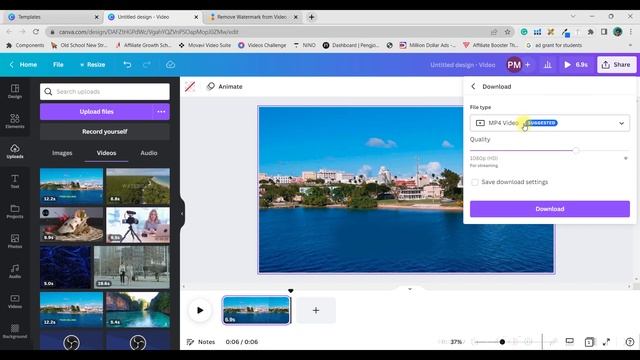Click the Search uploads field
Viewport: 640px width, 360px height.
(x=105, y=91)
